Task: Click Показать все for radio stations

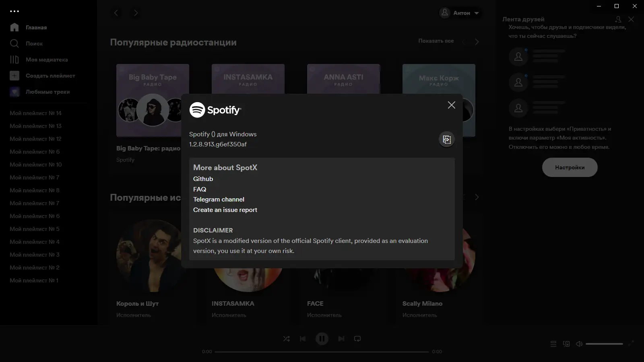Action: [x=436, y=41]
